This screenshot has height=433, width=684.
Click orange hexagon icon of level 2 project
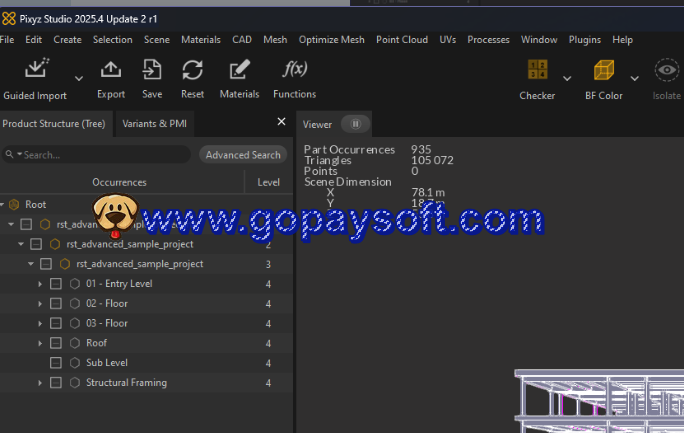tap(55, 244)
